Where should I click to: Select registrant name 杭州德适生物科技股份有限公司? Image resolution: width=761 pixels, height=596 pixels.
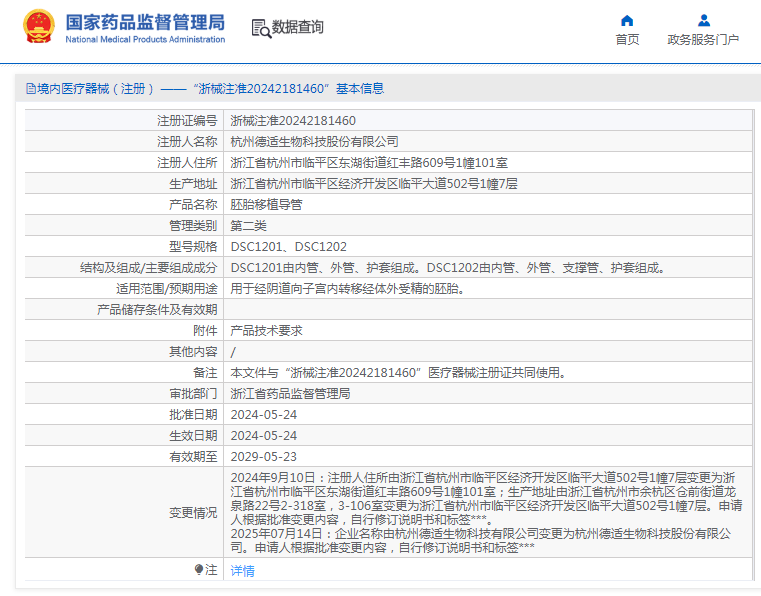[314, 142]
